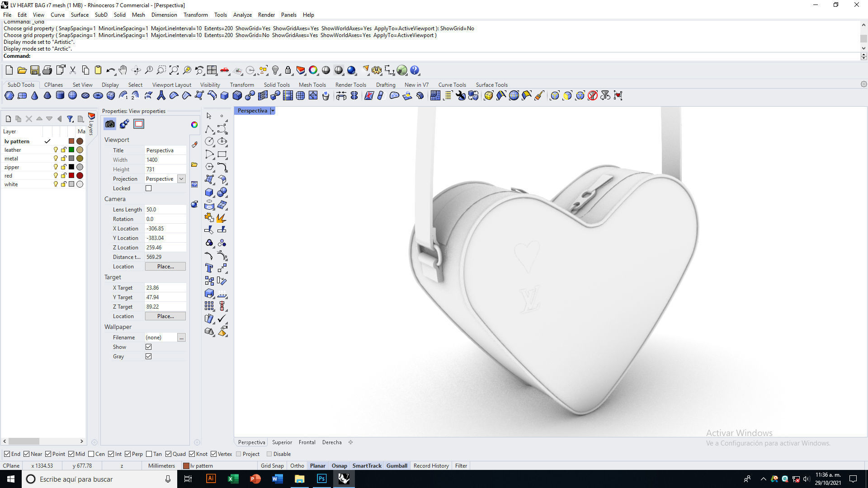Viewport: 868px width, 488px height.
Task: Enable the Cen osnap checkbox
Action: (x=91, y=454)
